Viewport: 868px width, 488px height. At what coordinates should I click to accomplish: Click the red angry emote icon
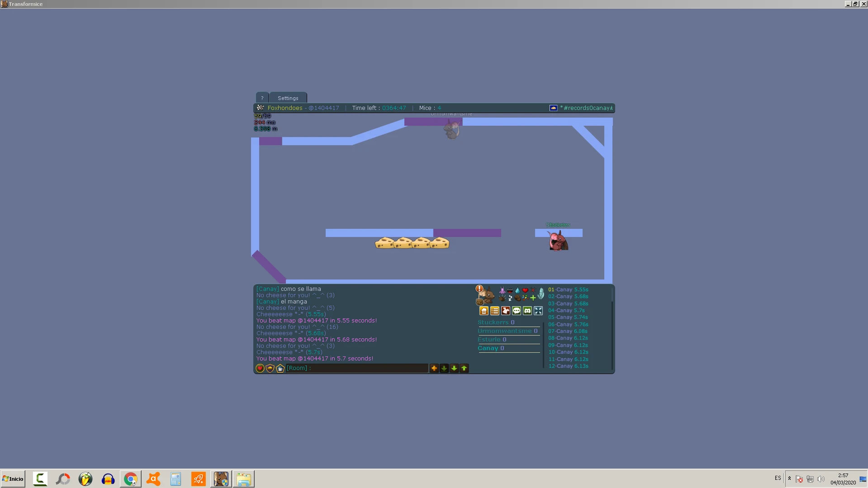[533, 290]
